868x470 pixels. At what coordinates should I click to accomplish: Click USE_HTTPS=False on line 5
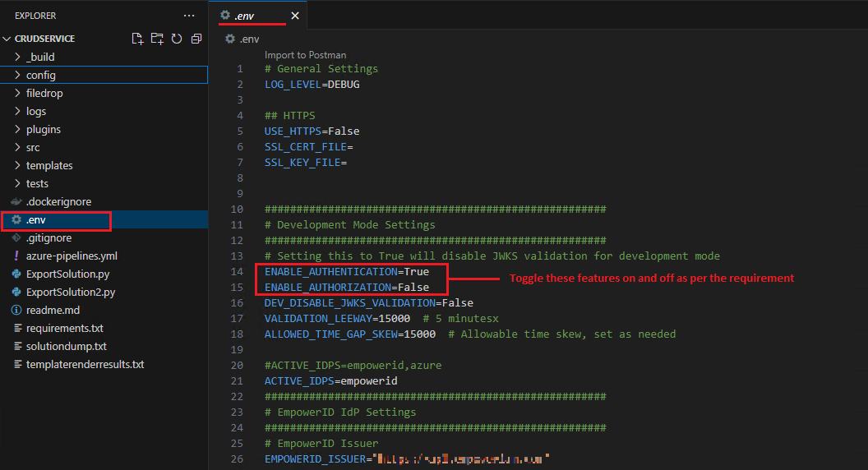point(312,131)
